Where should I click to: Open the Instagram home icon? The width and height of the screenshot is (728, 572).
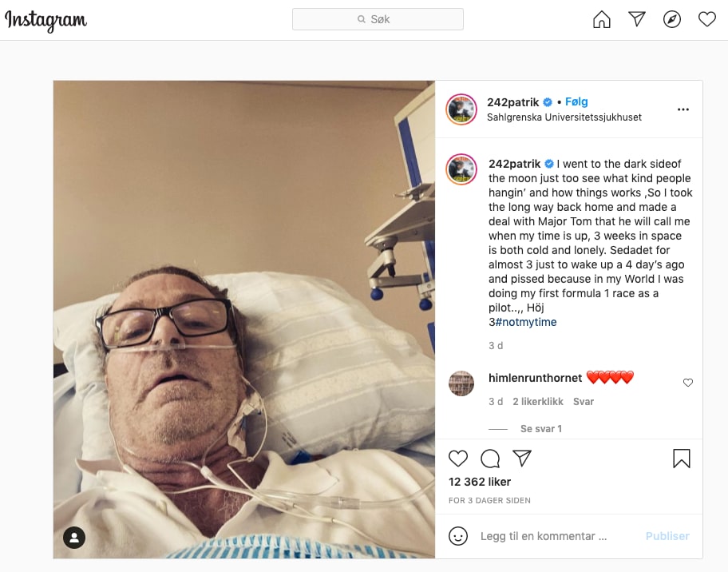click(x=602, y=19)
